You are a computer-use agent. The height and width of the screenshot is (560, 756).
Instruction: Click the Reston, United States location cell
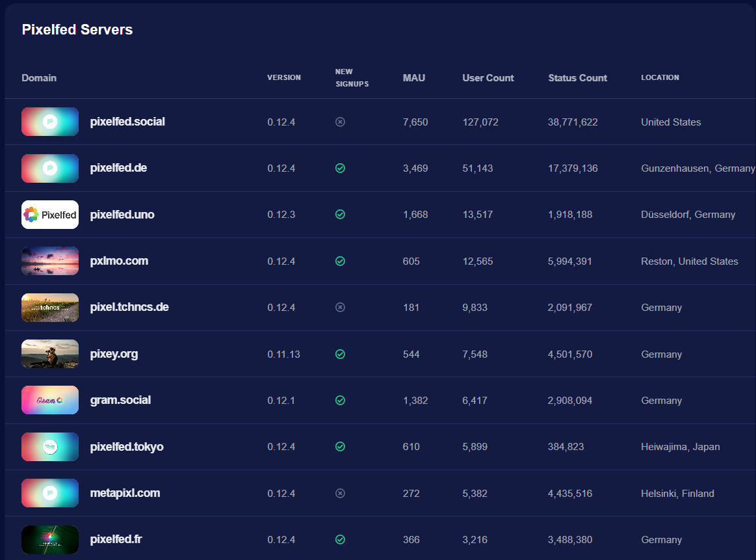(x=690, y=261)
